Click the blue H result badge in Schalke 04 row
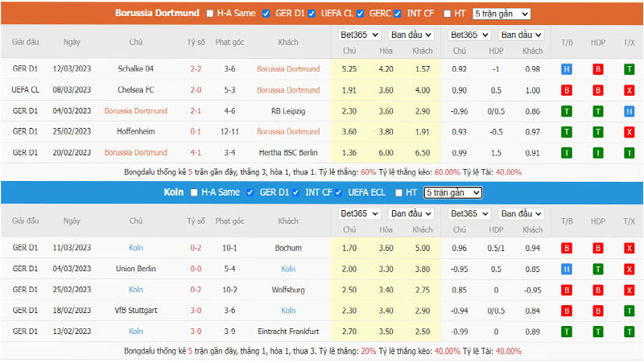 tap(567, 69)
